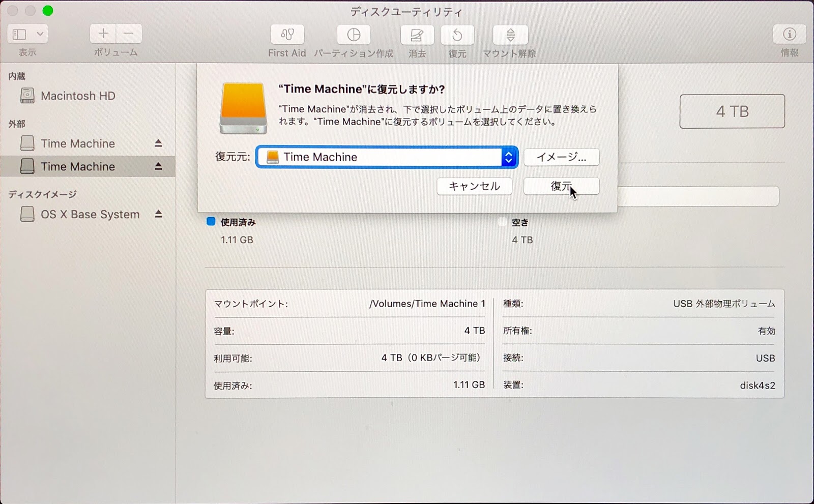Add a volume with the plus button

point(103,34)
